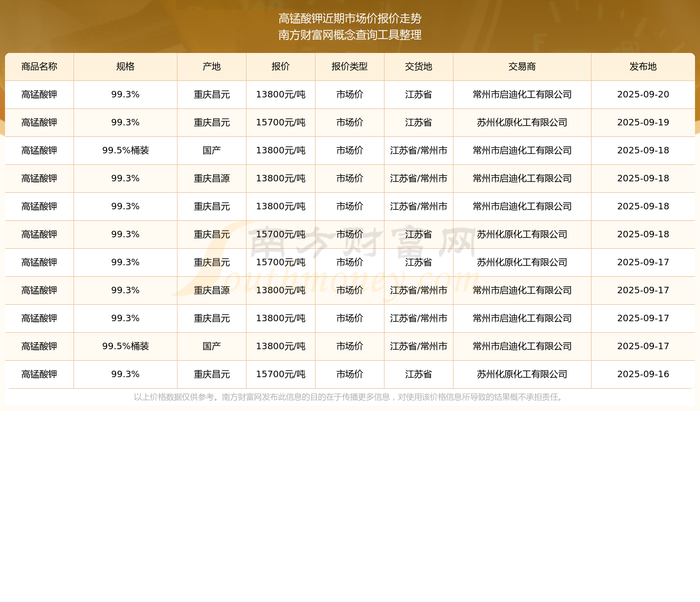700x602 pixels.
Task: Select 重庆昌源 origin in the 2025-09-18 row
Action: [x=211, y=179]
